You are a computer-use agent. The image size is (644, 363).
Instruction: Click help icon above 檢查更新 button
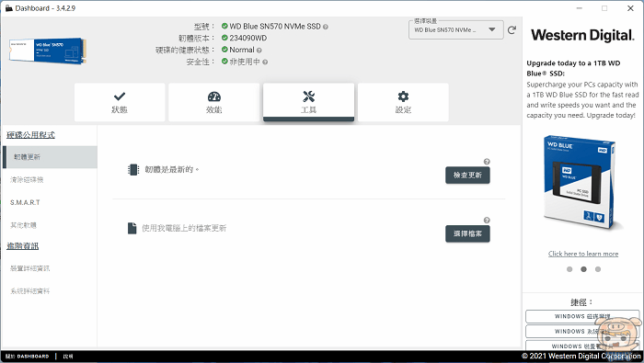[x=487, y=162]
